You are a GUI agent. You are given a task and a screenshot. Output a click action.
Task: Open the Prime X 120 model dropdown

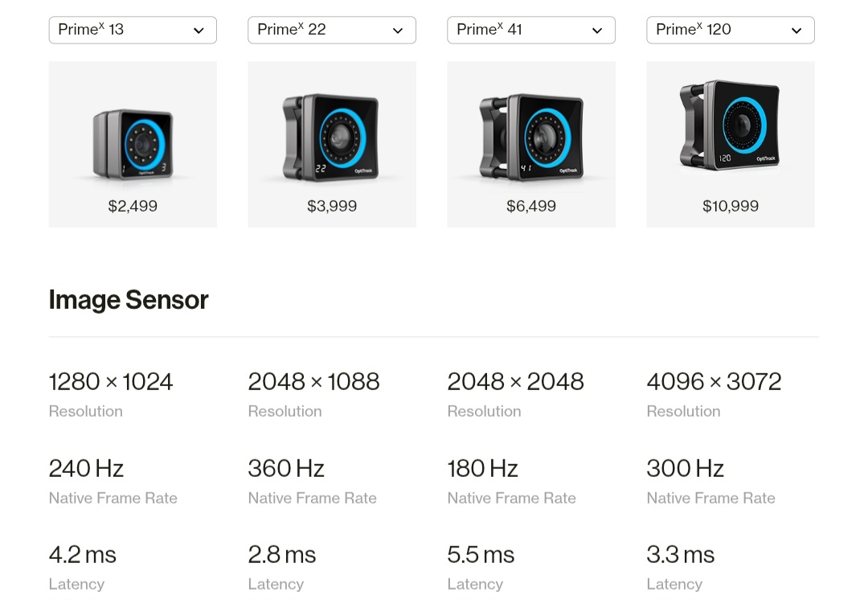tap(731, 31)
